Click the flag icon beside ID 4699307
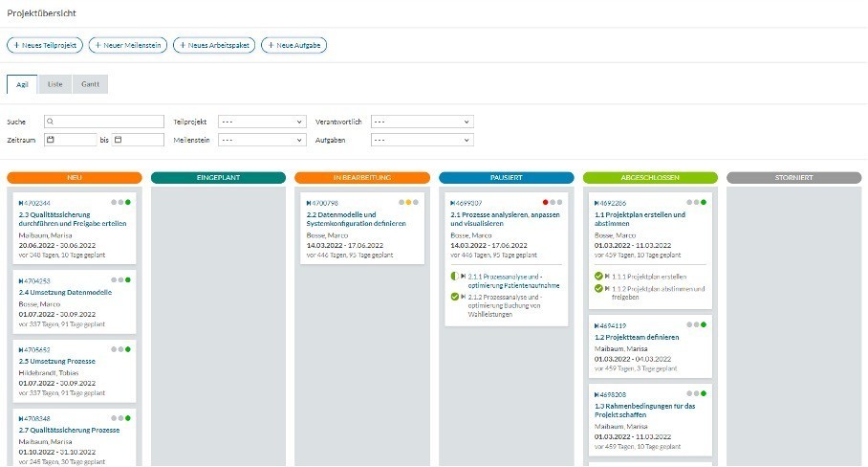This screenshot has height=467, width=868. click(x=453, y=203)
